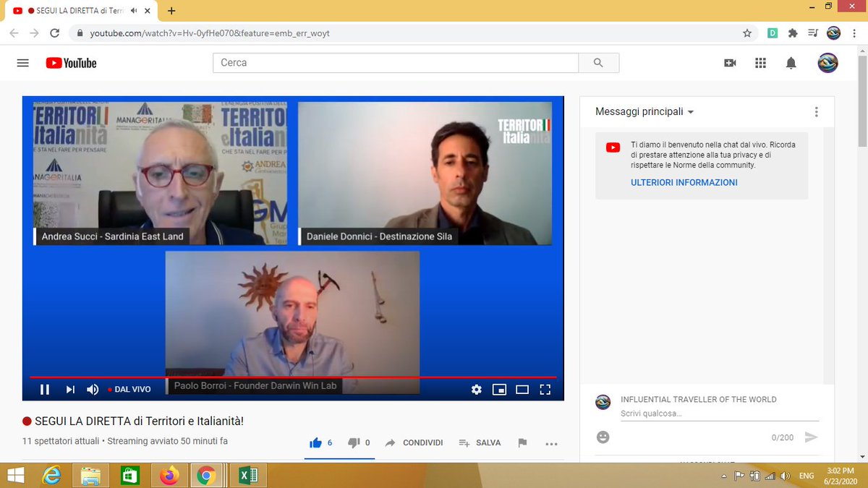Go back in browser
The height and width of the screenshot is (488, 868).
(14, 33)
